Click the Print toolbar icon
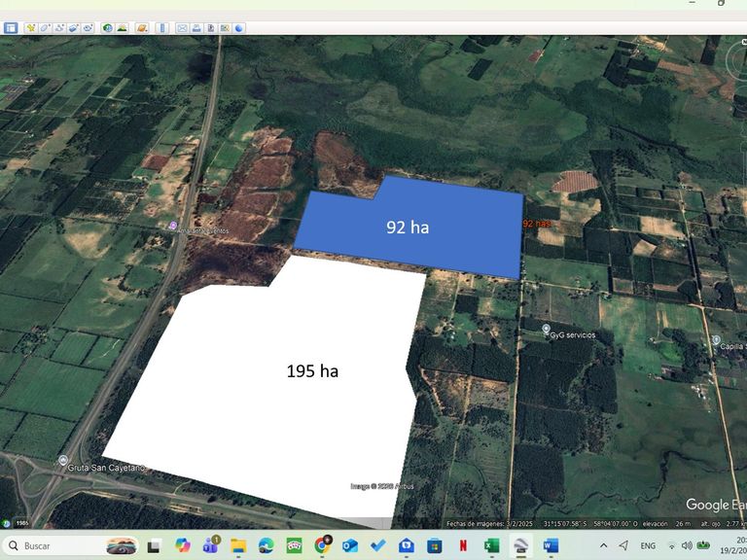This screenshot has height=560, width=747. point(196,28)
